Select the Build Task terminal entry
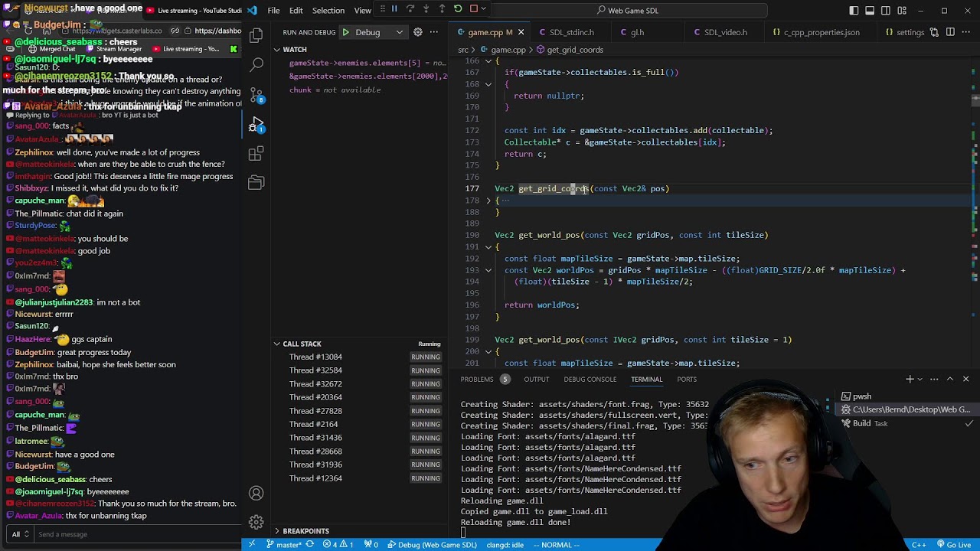 point(906,423)
